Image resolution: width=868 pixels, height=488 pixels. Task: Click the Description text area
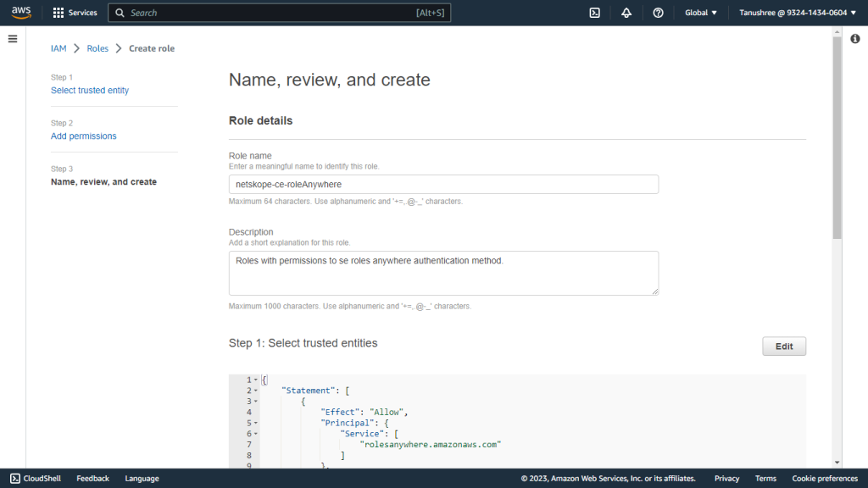point(443,274)
